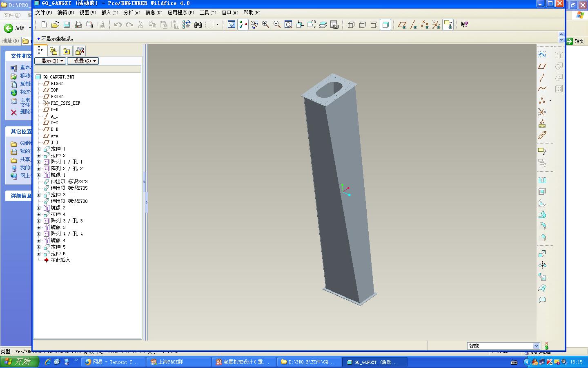Open the 编辑(E) menu
588x368 pixels.
65,13
